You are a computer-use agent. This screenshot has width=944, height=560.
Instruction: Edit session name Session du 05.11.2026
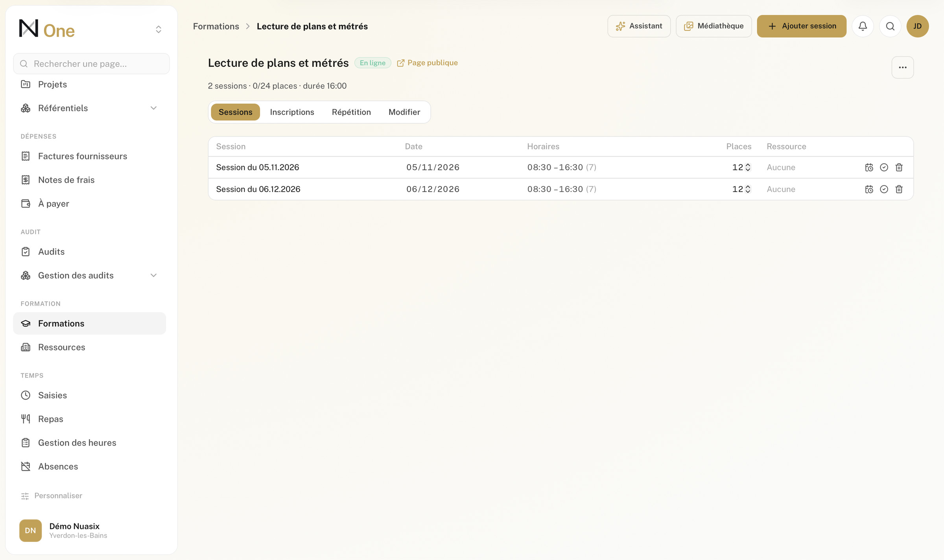click(x=258, y=167)
